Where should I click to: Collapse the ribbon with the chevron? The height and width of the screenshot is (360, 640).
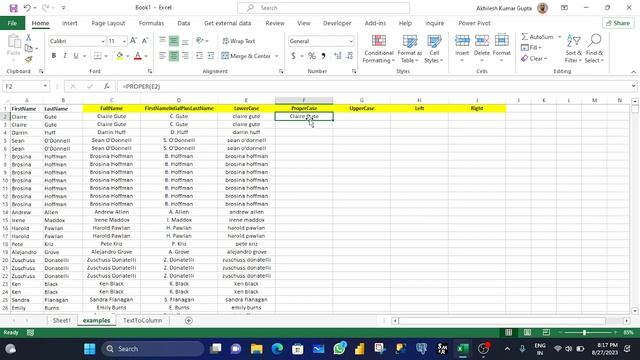pyautogui.click(x=633, y=71)
